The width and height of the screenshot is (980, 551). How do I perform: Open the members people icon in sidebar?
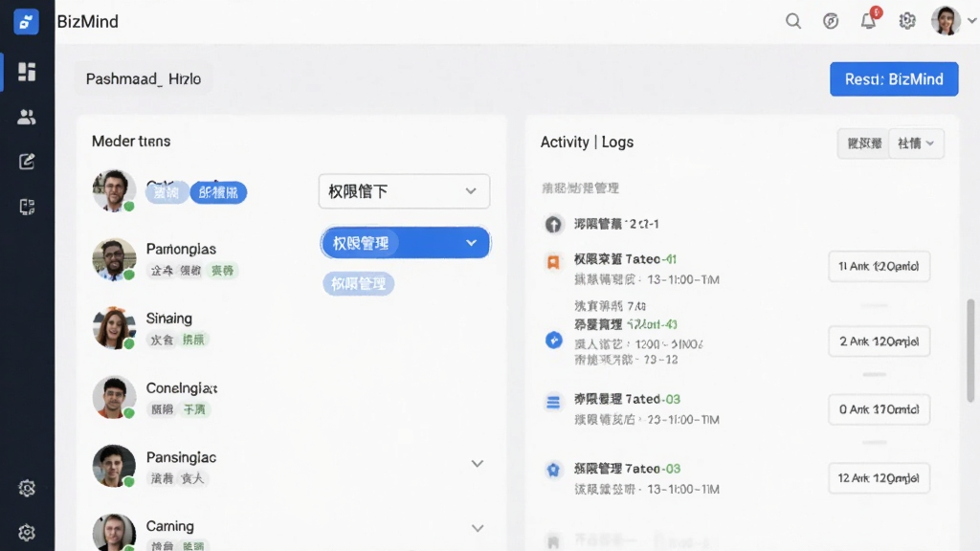tap(26, 117)
